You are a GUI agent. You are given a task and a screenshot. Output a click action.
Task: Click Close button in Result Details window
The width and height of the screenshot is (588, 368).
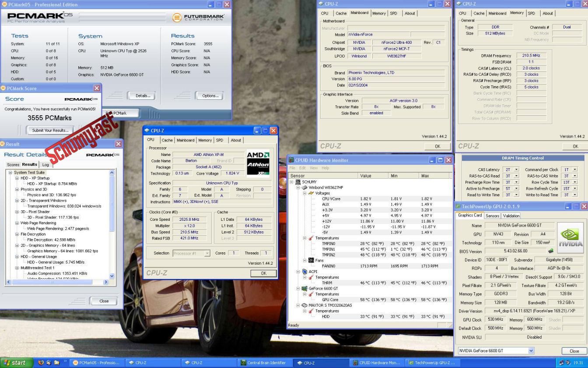click(x=104, y=301)
